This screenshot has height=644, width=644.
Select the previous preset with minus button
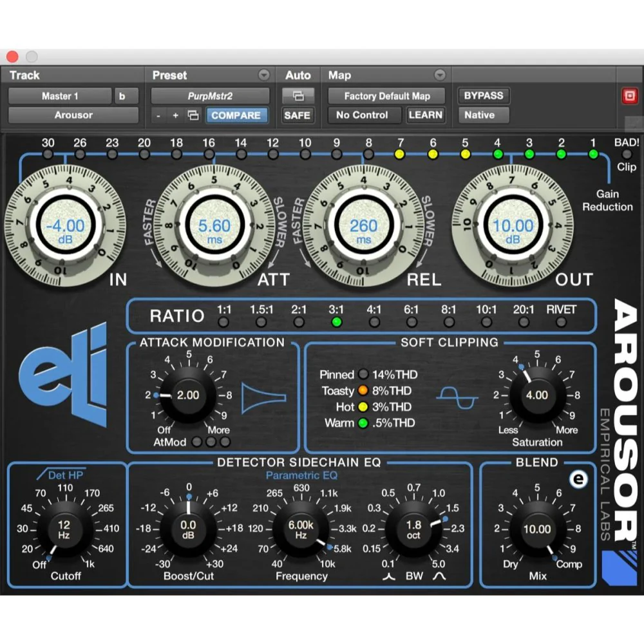[158, 115]
